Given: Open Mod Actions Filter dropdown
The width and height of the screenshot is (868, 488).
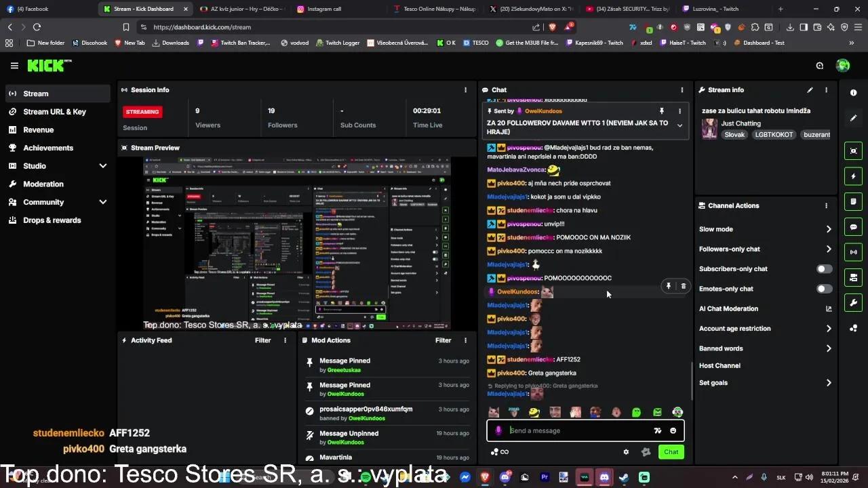Looking at the screenshot, I should 443,340.
